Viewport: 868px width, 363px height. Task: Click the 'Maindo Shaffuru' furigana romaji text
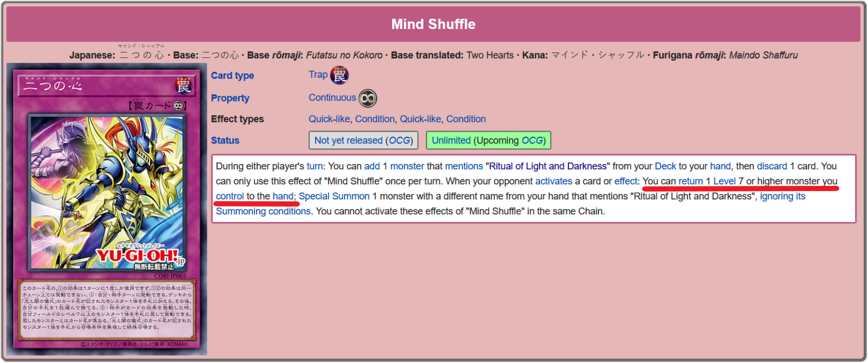click(x=763, y=55)
